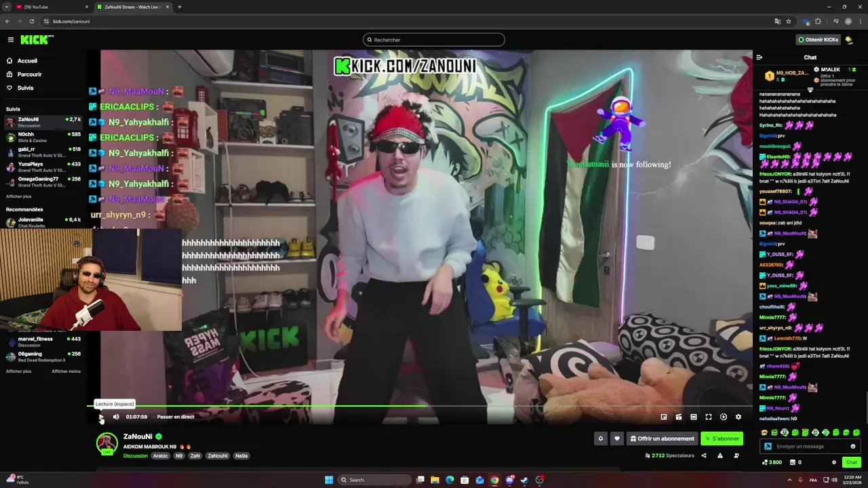868x488 pixels.
Task: Switch to the ZaNouNi Stream browser tab
Action: pyautogui.click(x=132, y=7)
